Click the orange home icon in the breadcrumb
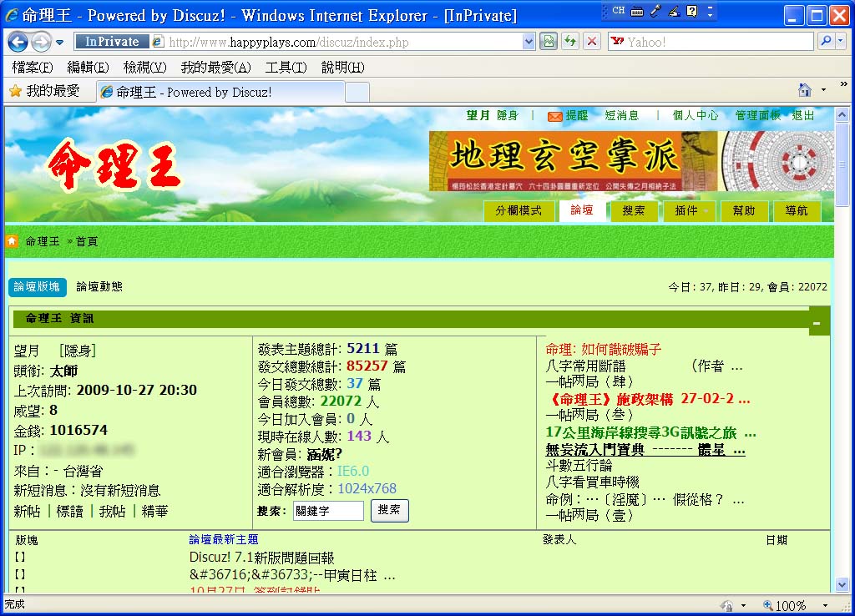Image resolution: width=855 pixels, height=616 pixels. 13,241
